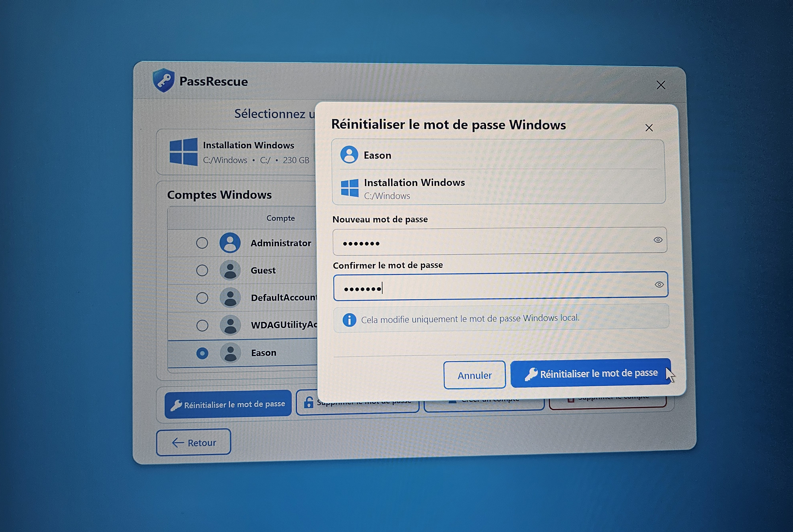Show the new password with the eye icon
793x532 pixels.
point(658,240)
